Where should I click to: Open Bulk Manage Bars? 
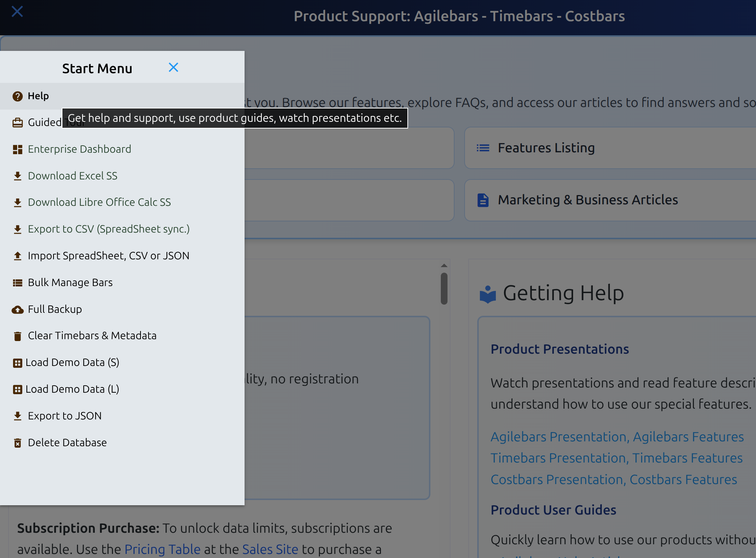[x=122, y=282]
